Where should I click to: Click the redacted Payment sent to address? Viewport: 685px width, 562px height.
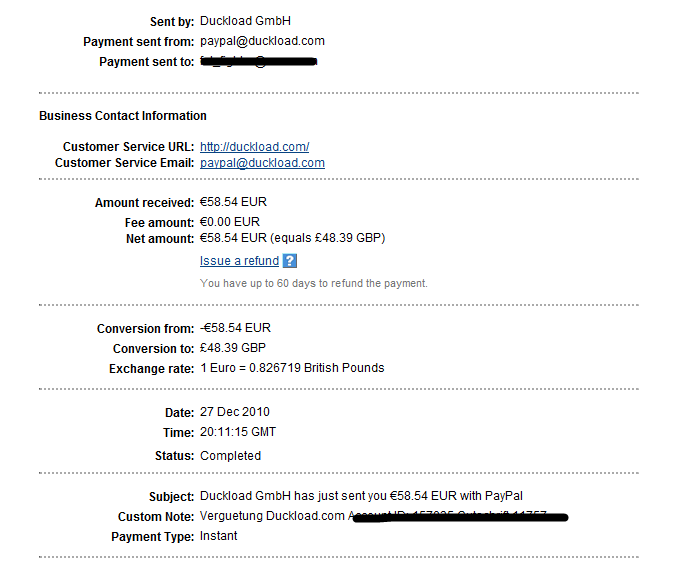pyautogui.click(x=259, y=62)
